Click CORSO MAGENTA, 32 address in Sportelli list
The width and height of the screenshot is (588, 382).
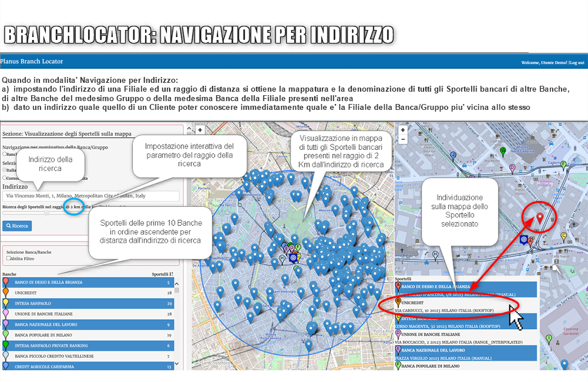click(x=447, y=326)
